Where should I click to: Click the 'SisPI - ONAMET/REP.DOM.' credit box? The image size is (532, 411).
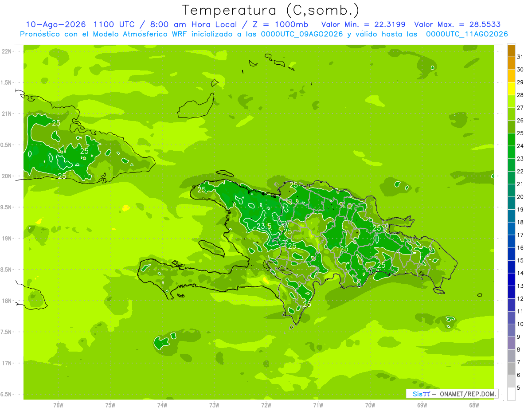coord(452,394)
